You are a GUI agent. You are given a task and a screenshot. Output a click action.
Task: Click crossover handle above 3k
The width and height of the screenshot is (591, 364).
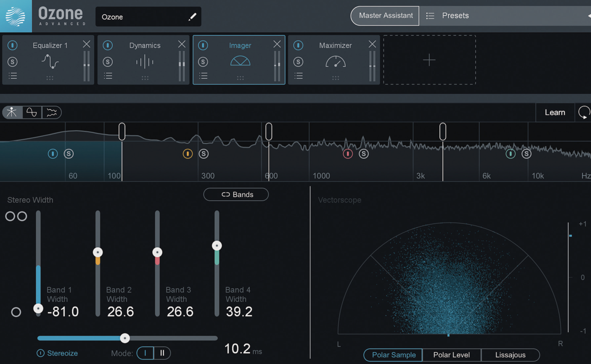[443, 131]
